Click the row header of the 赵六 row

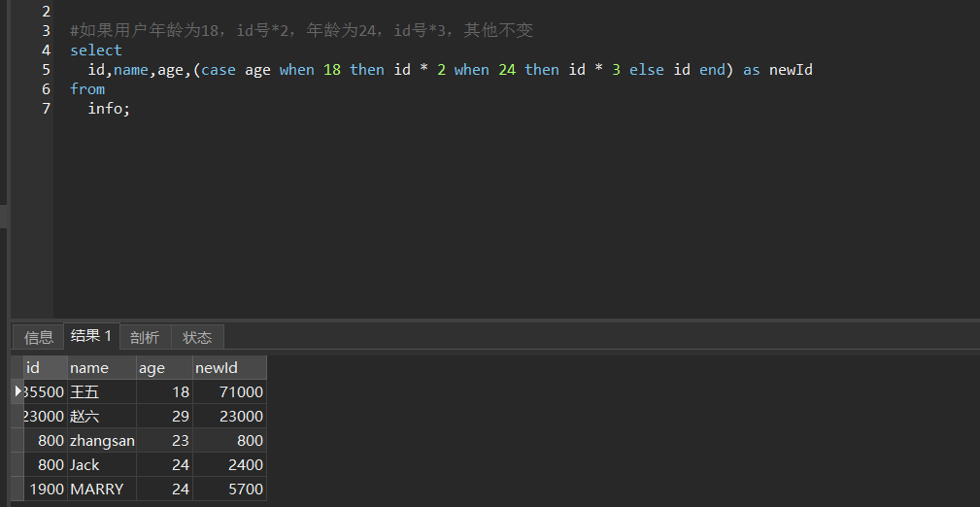[x=17, y=417]
